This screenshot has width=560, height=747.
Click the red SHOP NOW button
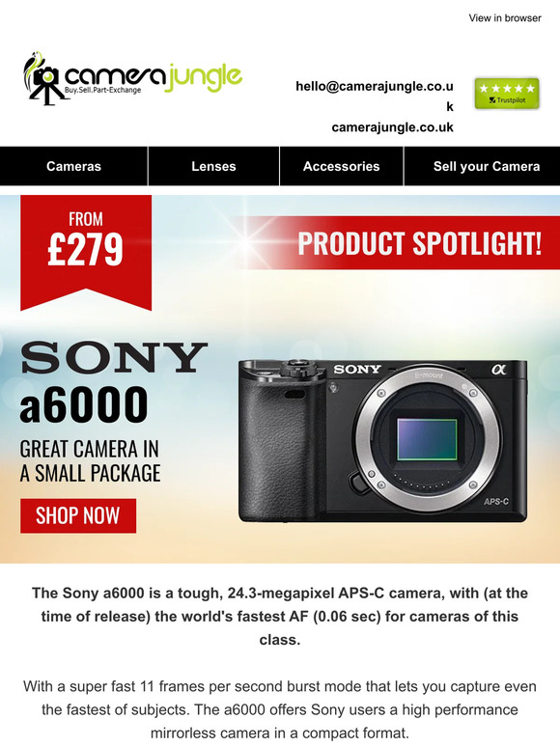click(x=78, y=515)
